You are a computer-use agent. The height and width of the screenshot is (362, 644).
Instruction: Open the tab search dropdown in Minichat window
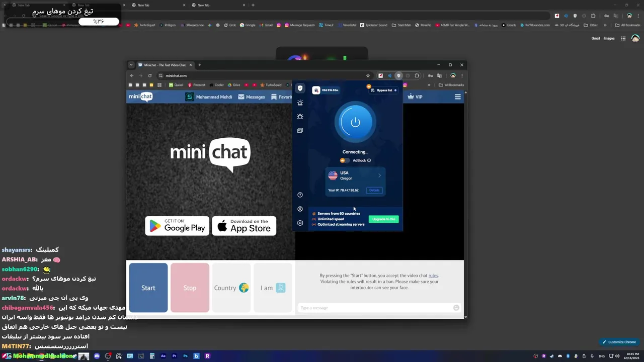coord(131,65)
